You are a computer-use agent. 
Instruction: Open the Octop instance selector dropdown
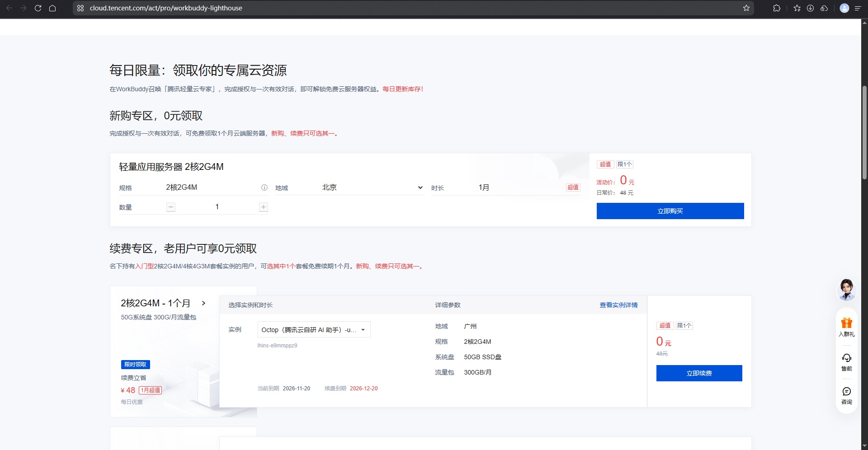point(314,330)
